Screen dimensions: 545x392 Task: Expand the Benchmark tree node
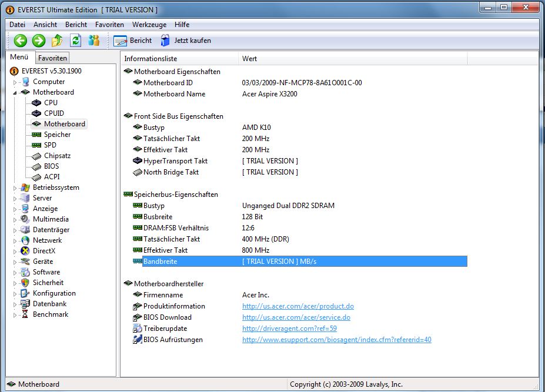click(15, 315)
